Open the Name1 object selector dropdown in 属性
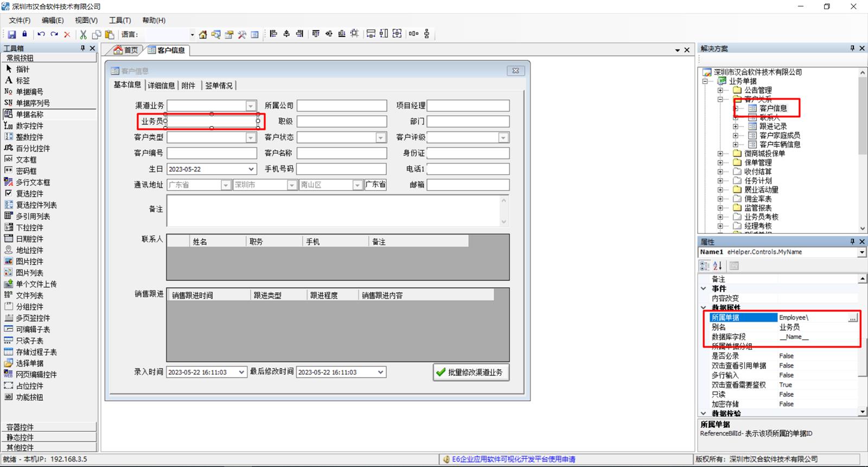Viewport: 868px width, 467px height. pyautogui.click(x=861, y=252)
